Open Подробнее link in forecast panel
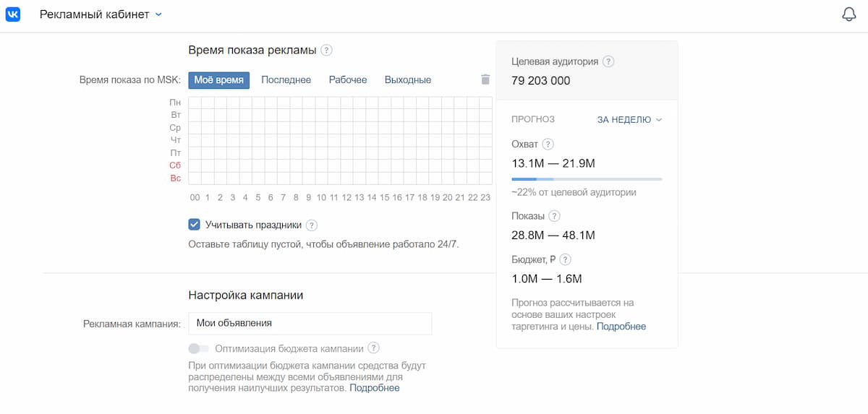 [x=621, y=327]
